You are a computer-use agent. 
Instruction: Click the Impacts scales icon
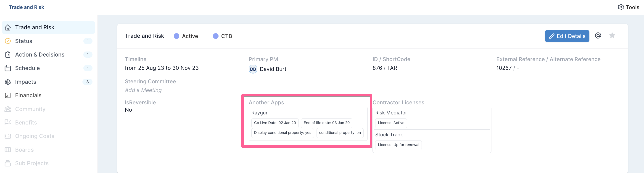click(8, 82)
